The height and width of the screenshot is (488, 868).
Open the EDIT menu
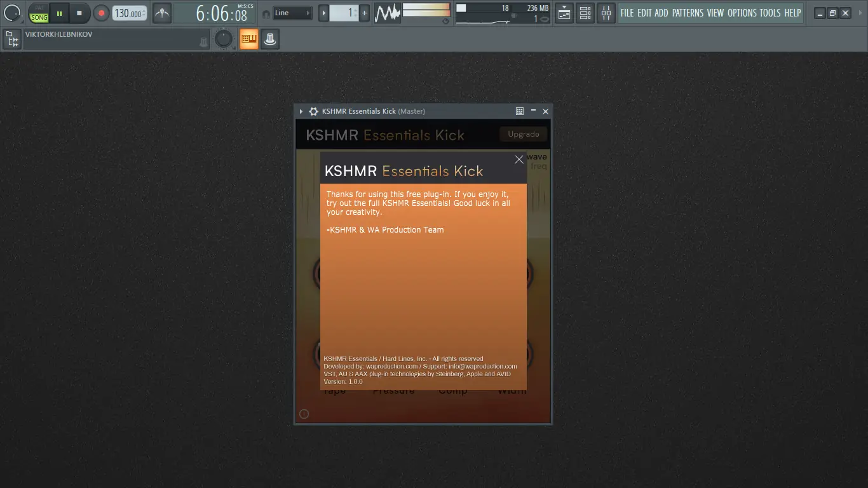point(644,13)
